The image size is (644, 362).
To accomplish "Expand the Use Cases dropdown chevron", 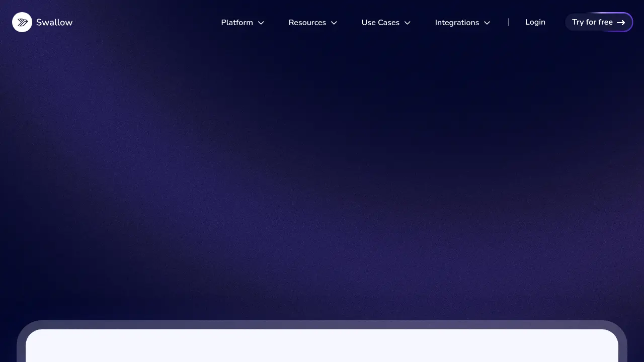I will coord(407,23).
